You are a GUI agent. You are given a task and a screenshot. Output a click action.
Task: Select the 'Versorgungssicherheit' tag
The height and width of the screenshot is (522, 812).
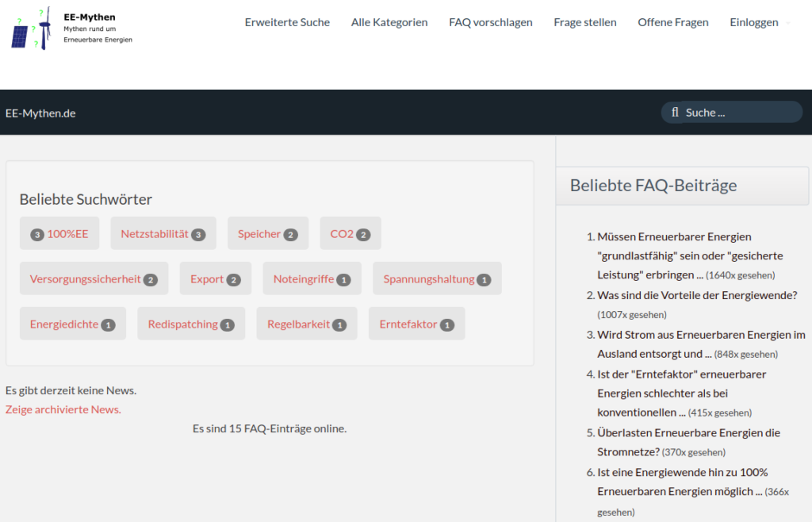pyautogui.click(x=94, y=278)
